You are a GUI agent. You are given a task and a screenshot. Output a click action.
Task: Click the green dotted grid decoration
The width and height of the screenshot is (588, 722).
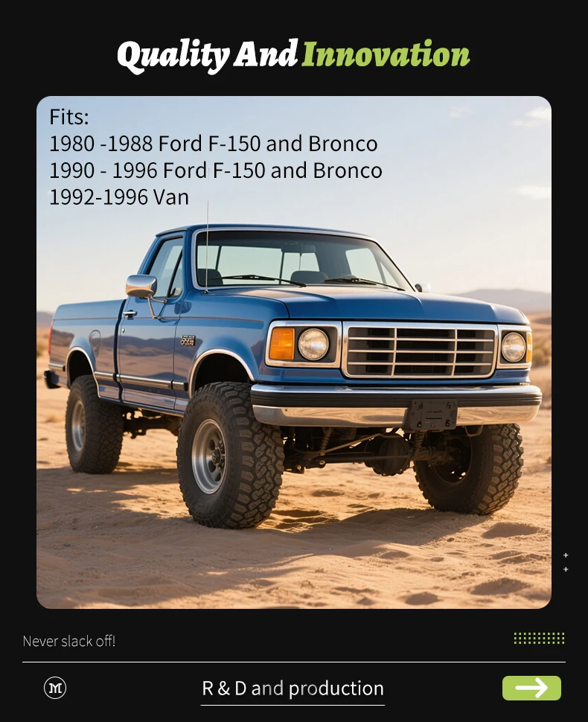point(539,638)
